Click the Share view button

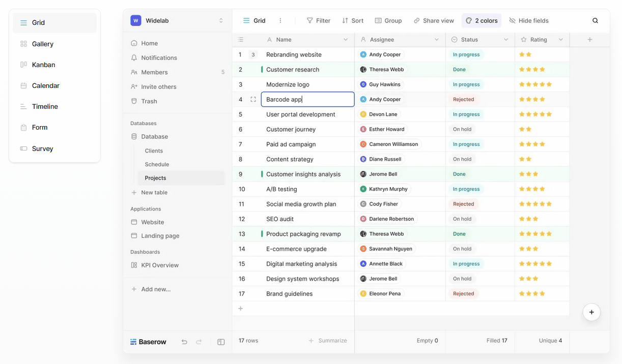(434, 21)
